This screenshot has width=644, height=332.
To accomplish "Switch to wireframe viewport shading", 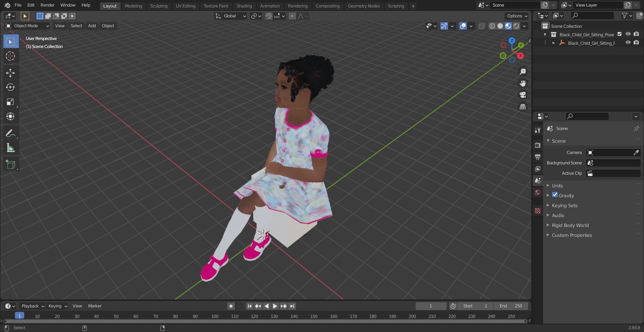I will coord(492,26).
